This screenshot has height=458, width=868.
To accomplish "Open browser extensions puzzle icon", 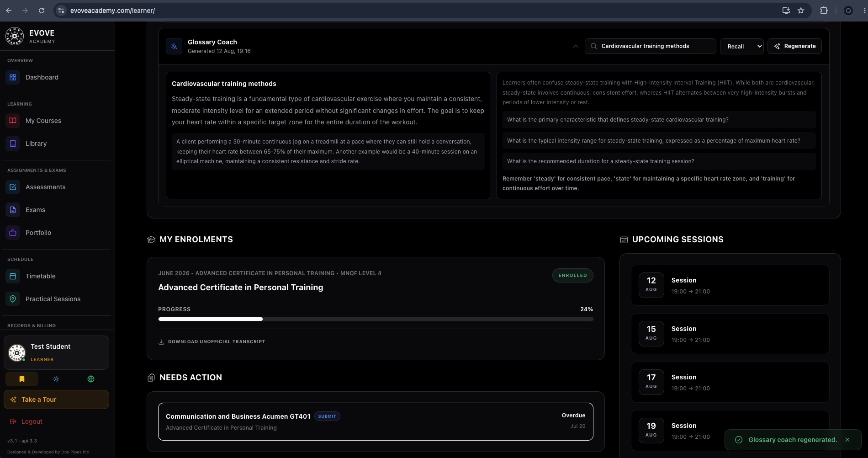I will tap(824, 11).
